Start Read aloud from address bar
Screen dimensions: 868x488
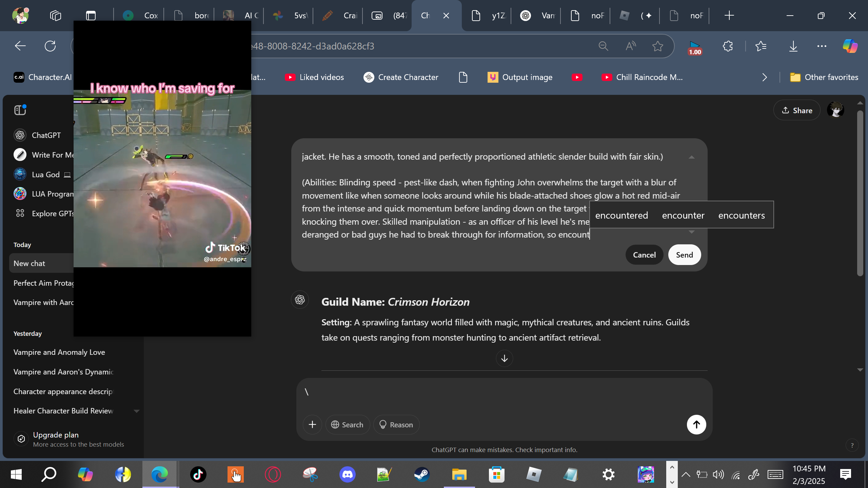[631, 46]
